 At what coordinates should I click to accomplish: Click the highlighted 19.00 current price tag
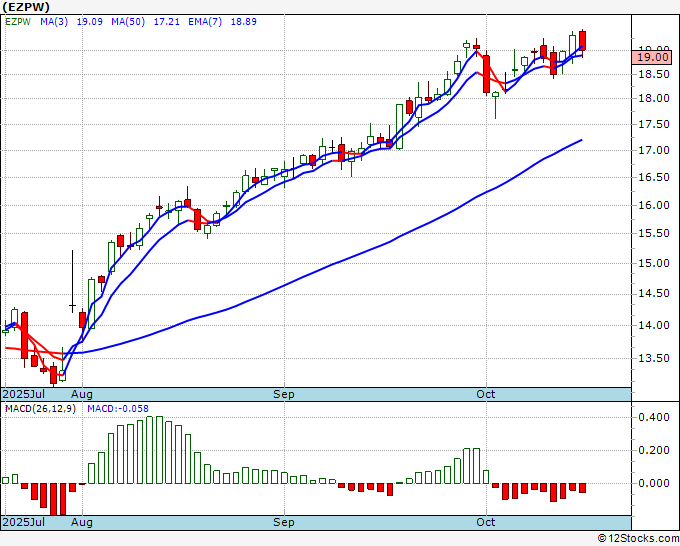[x=652, y=57]
